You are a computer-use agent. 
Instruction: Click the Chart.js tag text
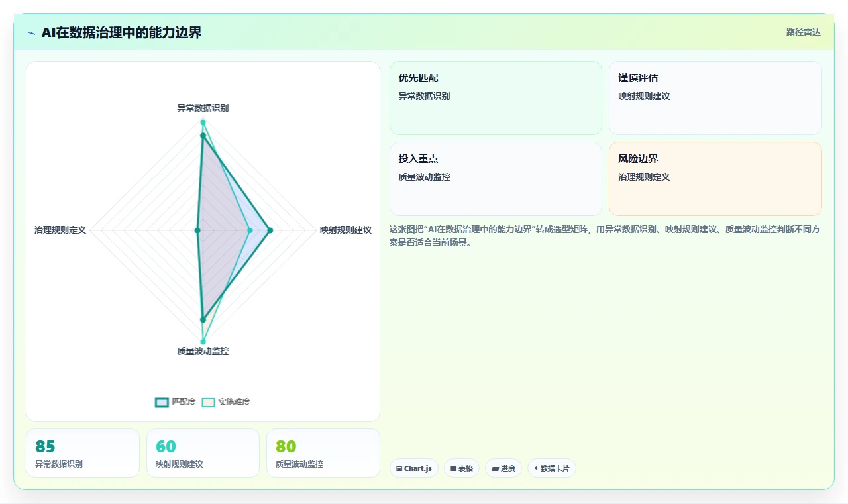coord(418,468)
